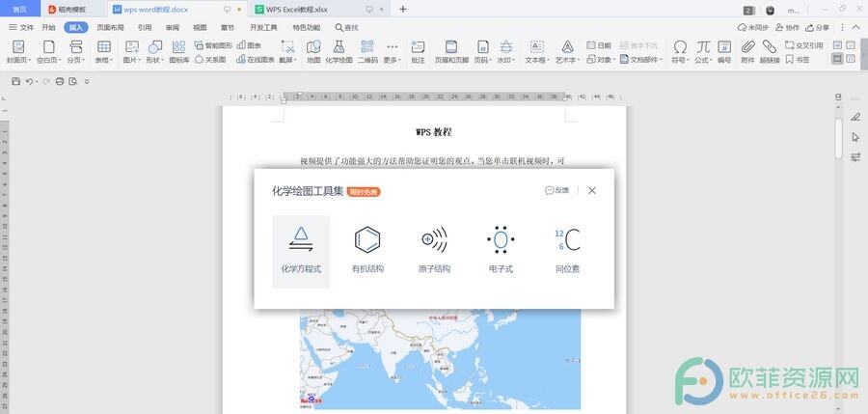Viewport: 868px width, 414px height.
Task: Open the shapes (形状) tool
Action: point(155,51)
